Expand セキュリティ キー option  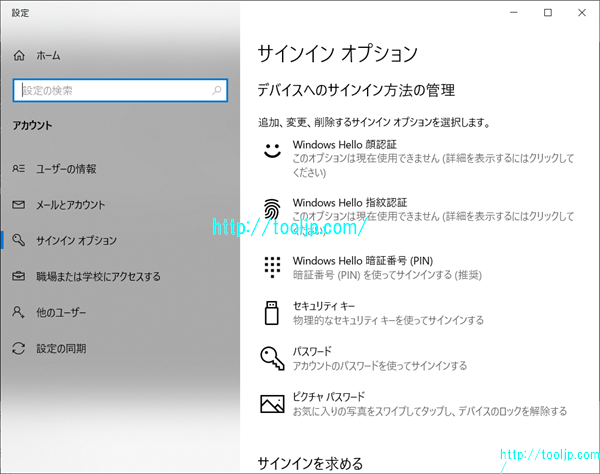419,313
